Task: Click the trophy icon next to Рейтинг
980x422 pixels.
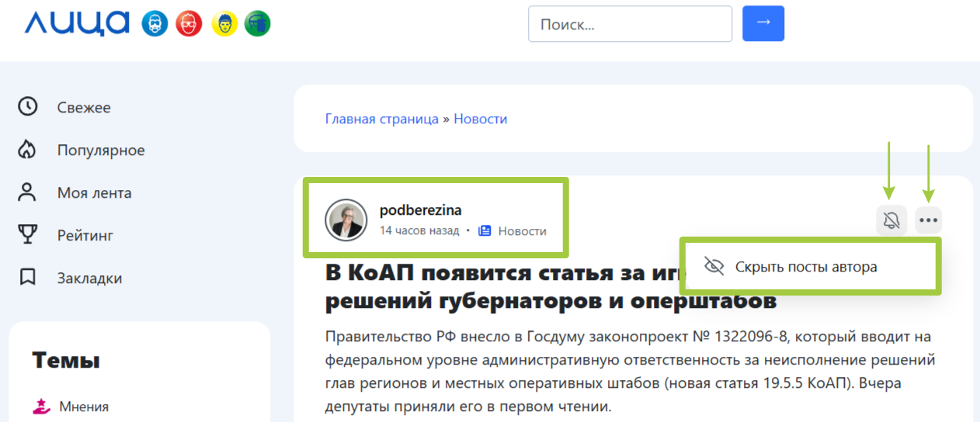Action: tap(28, 233)
